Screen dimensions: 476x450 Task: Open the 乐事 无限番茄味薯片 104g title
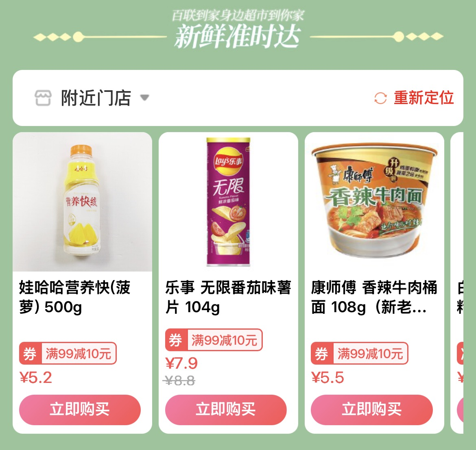click(x=228, y=297)
